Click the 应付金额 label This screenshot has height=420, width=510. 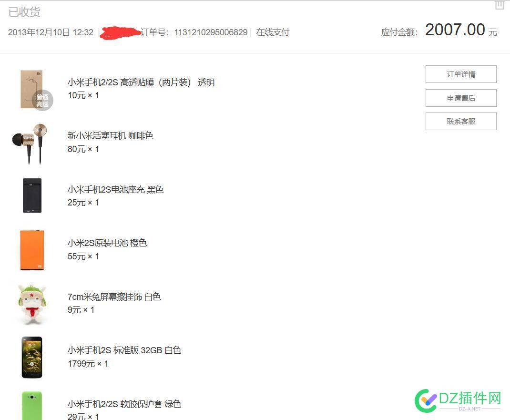(x=399, y=32)
